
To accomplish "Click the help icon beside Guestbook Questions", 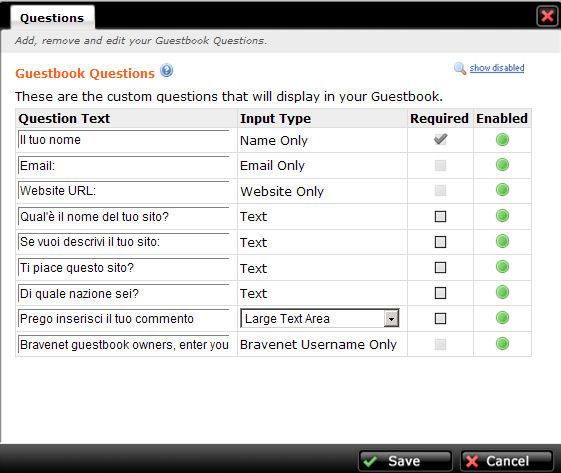I will [166, 70].
